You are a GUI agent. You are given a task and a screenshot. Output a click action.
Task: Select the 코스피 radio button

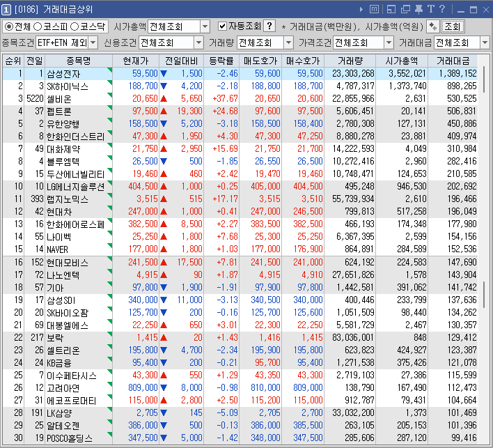(38, 26)
